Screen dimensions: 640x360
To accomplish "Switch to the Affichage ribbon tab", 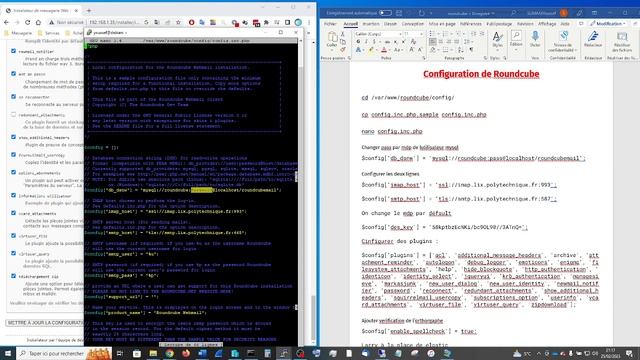I will click(547, 24).
